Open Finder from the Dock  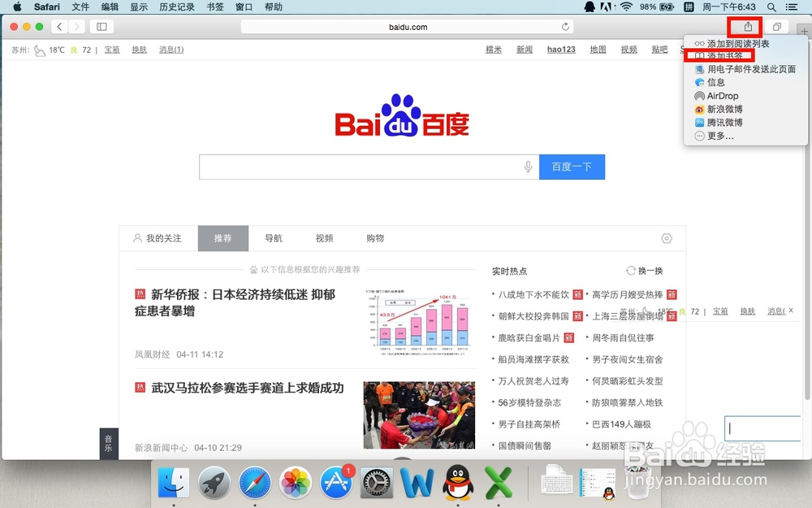(174, 482)
